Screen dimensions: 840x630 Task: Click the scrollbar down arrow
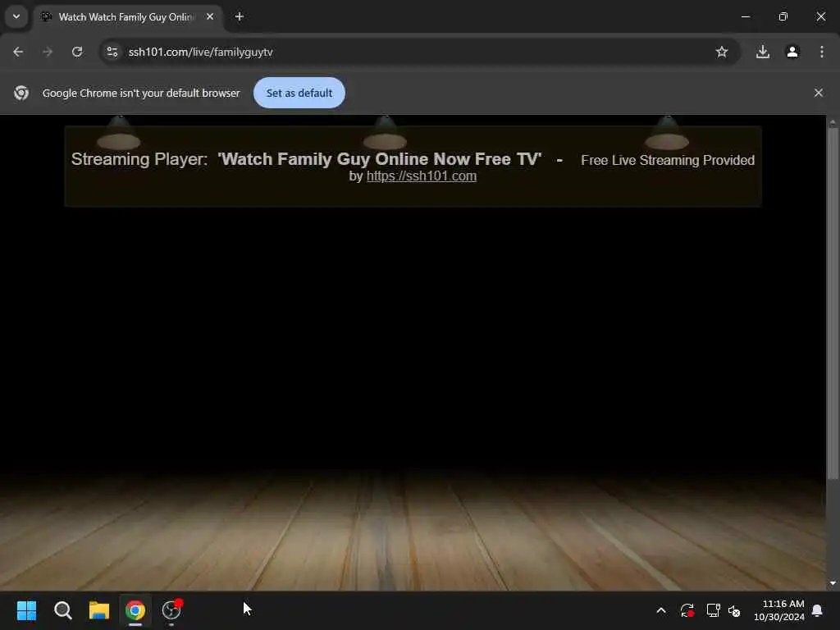pos(833,583)
